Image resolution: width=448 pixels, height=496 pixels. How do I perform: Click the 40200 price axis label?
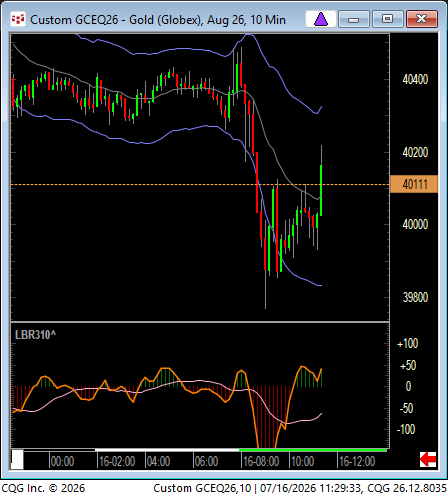[x=415, y=152]
